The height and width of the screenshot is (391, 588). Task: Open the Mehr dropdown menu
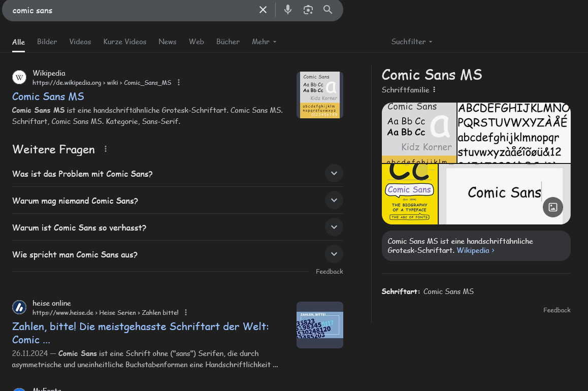[x=264, y=42]
